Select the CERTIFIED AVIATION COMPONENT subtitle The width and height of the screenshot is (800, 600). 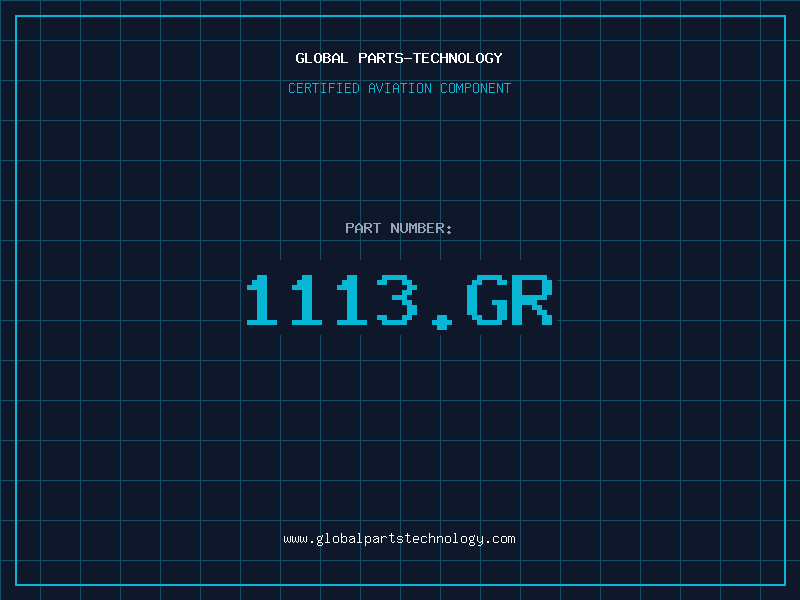399,88
